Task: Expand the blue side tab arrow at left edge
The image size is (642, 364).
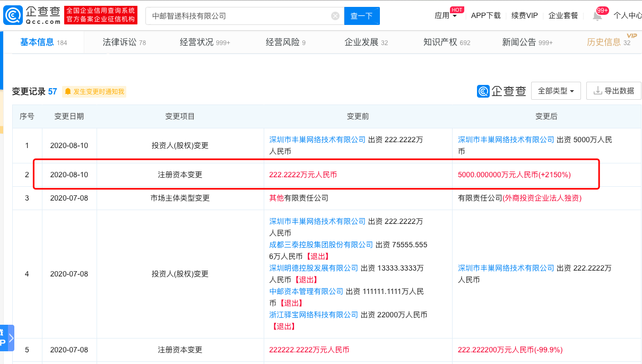Action: click(x=11, y=338)
